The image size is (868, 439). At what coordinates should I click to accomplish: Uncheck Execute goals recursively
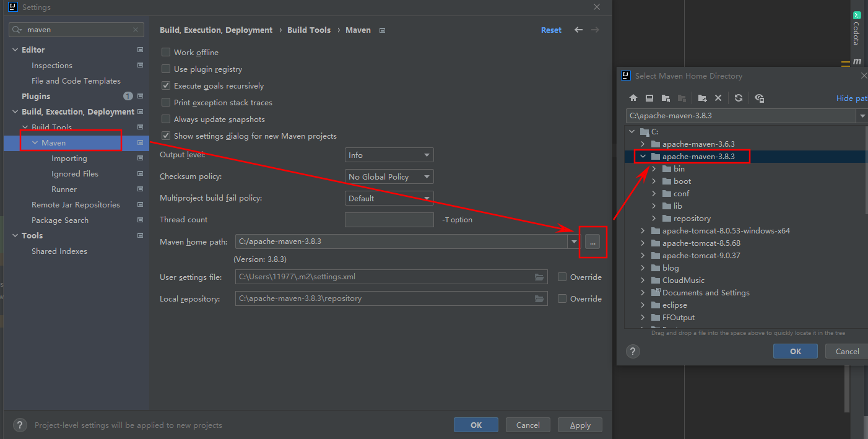tap(166, 85)
